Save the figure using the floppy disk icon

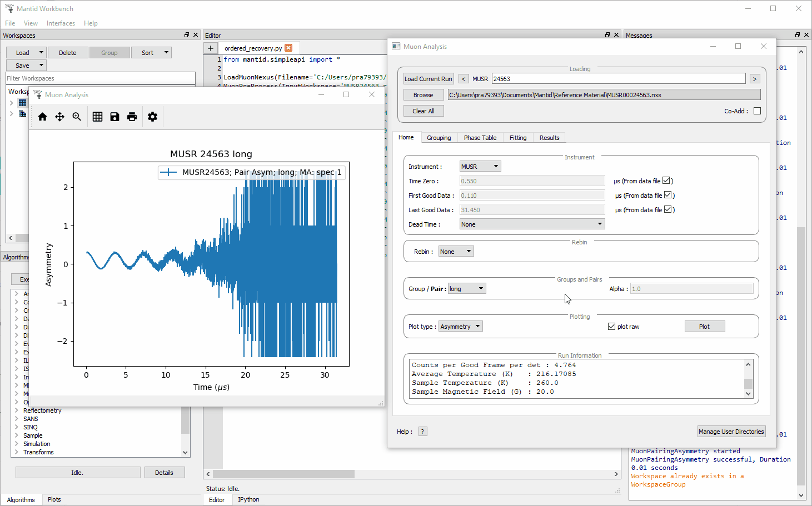114,117
